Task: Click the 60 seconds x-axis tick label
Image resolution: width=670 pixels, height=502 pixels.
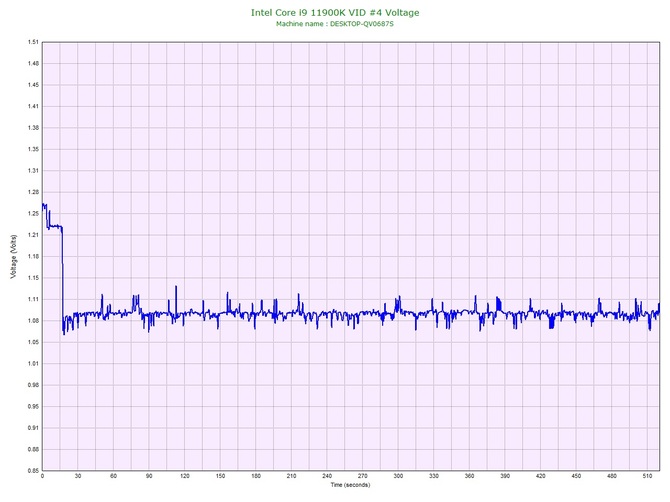Action: coord(113,476)
